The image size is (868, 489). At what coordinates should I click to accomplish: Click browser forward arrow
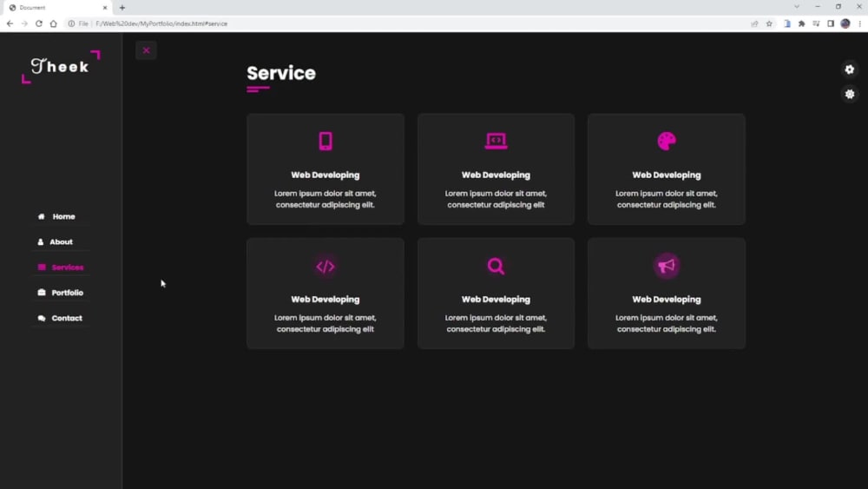tap(24, 23)
